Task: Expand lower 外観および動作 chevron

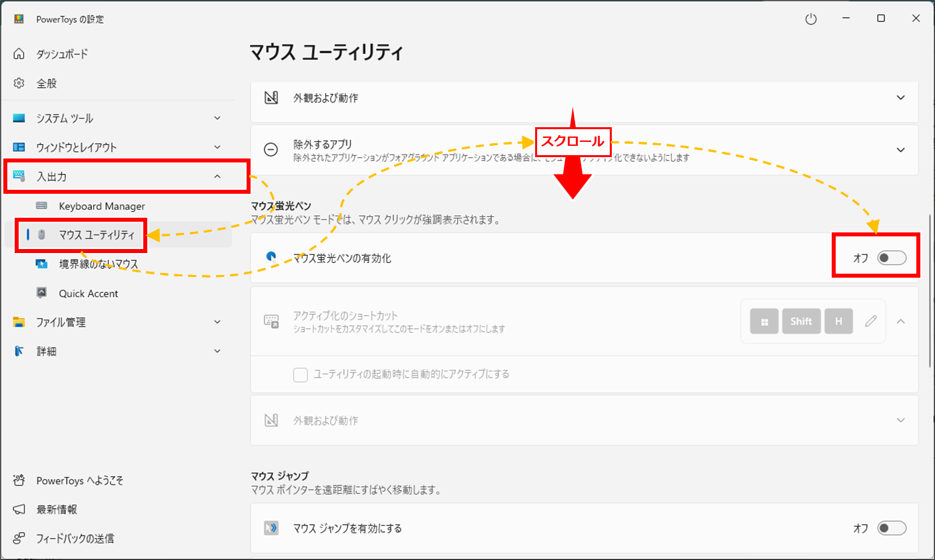Action: click(x=901, y=420)
